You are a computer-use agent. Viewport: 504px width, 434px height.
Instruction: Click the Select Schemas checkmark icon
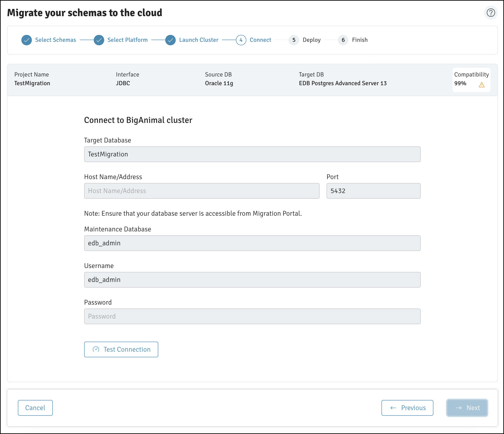click(27, 40)
